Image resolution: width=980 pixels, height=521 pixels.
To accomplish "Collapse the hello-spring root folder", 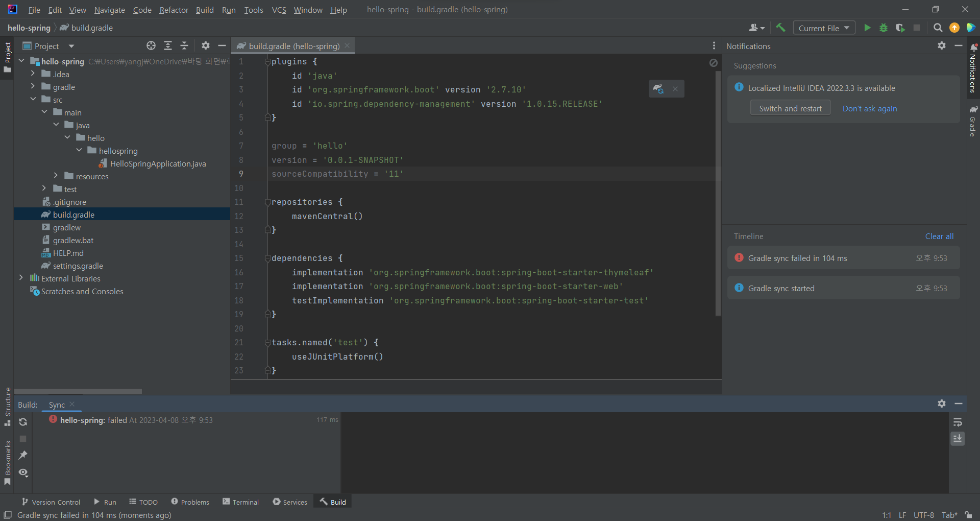I will [21, 61].
